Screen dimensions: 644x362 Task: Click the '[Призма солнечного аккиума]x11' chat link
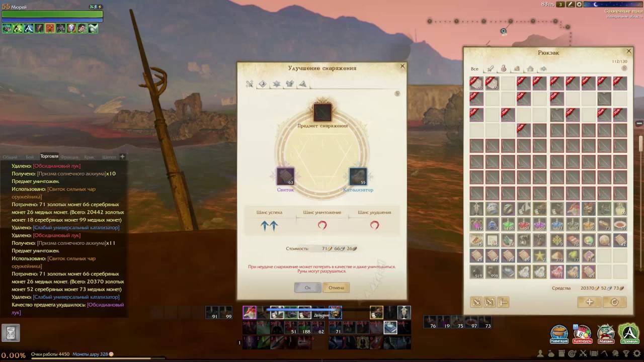[x=76, y=243]
